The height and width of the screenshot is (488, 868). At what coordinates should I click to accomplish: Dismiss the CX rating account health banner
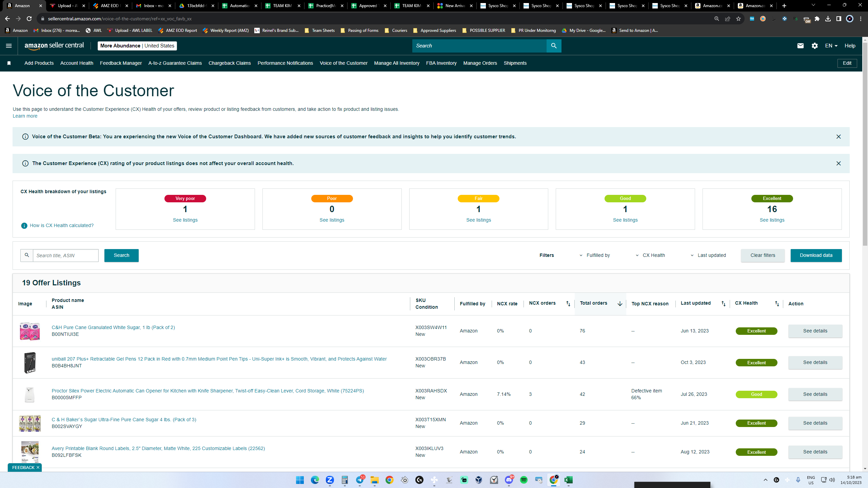(839, 163)
